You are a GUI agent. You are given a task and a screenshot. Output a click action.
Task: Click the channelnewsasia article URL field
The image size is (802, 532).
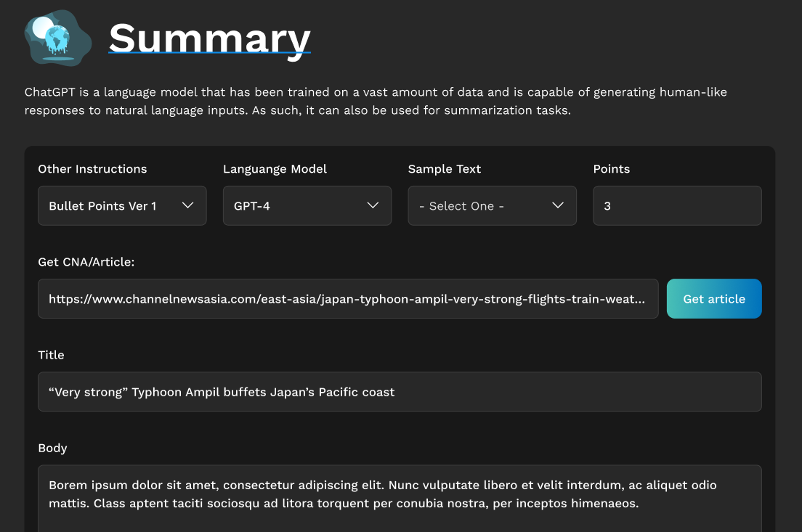click(x=348, y=299)
